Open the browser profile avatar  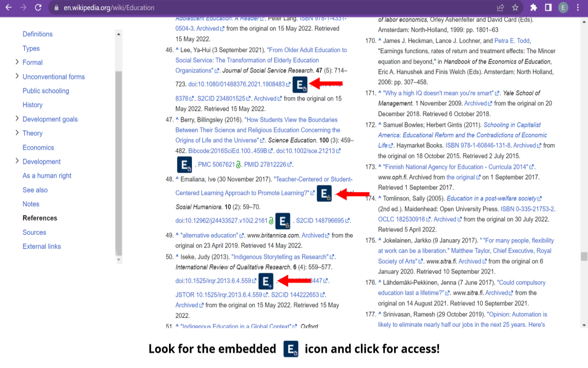click(563, 7)
